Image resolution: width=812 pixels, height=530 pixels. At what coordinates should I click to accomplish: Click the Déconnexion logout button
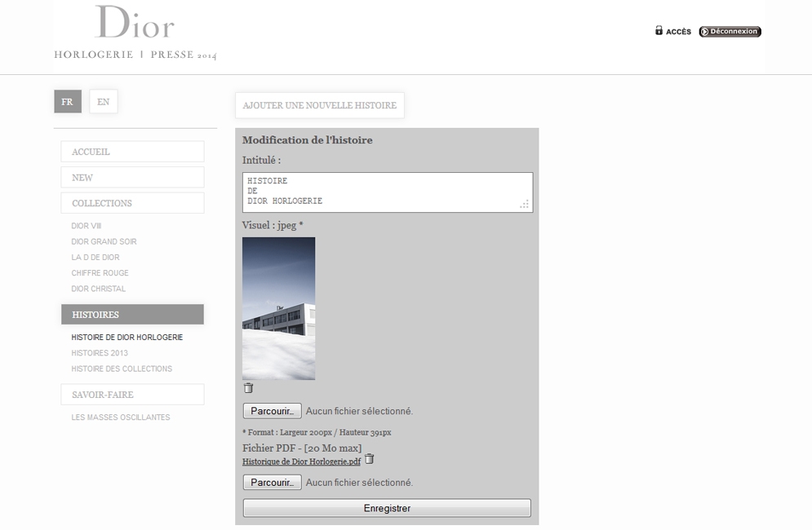[x=730, y=32]
